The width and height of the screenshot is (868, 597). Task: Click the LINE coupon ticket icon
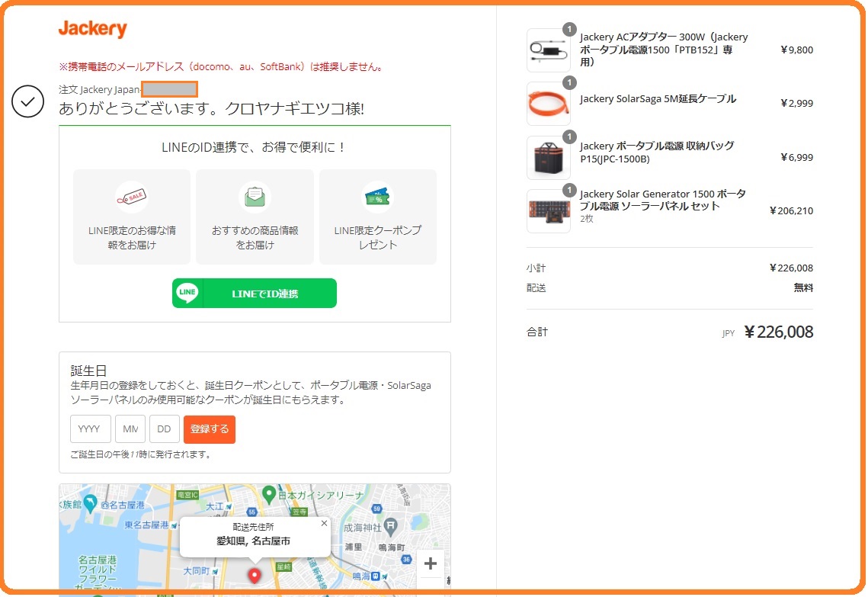click(x=377, y=197)
